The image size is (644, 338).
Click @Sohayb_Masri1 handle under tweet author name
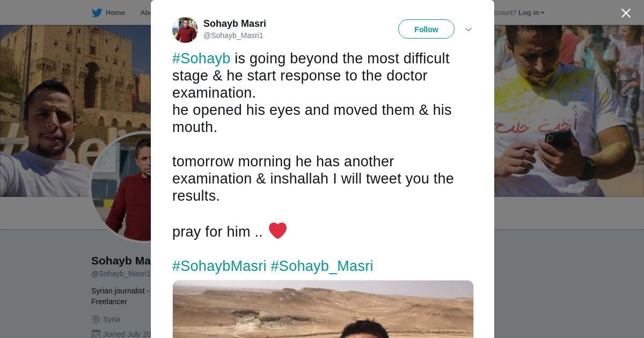click(x=233, y=35)
